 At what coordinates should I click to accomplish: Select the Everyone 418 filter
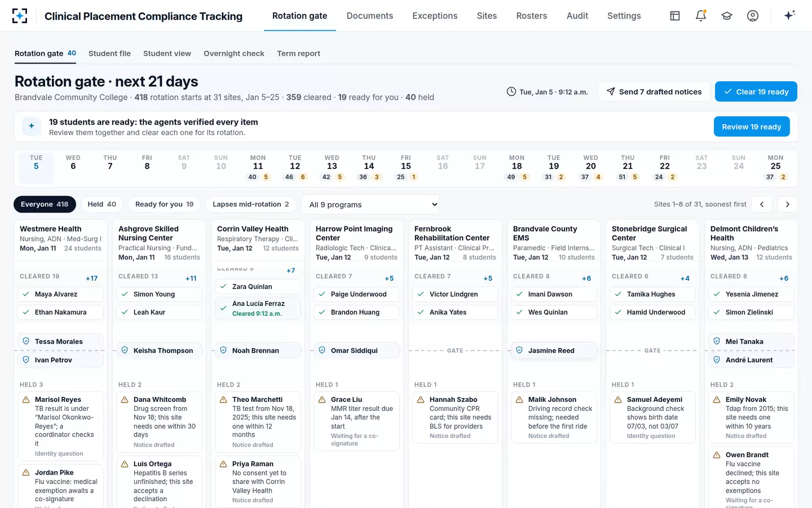tap(45, 204)
